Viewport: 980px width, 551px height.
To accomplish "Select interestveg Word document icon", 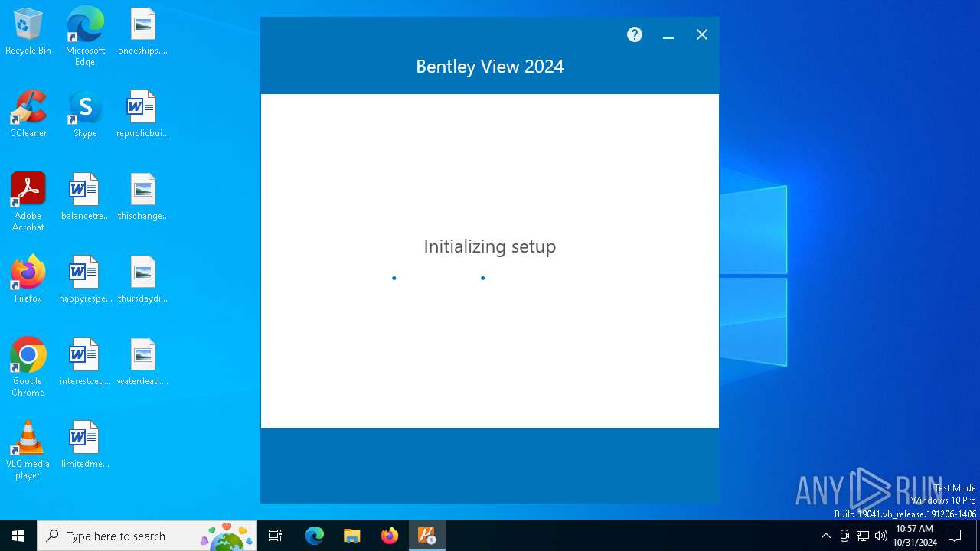I will click(85, 363).
